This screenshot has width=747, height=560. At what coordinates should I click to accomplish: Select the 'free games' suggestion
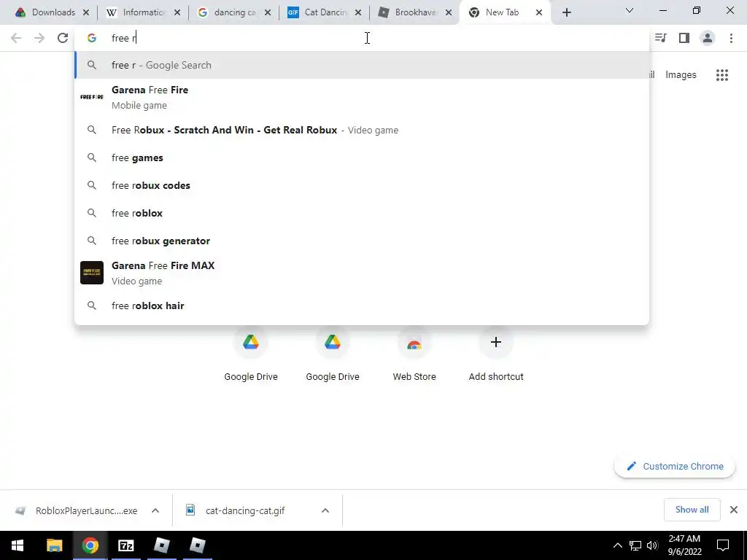click(362, 157)
